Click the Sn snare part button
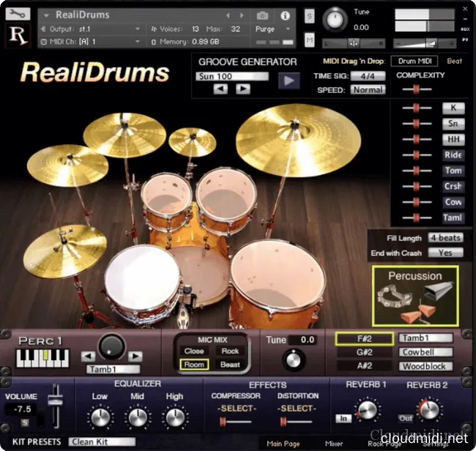Viewport: 476px width, 451px height. tap(453, 124)
